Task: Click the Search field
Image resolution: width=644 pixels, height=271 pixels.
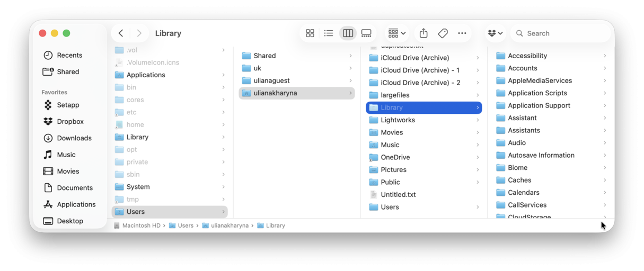Action: [561, 33]
